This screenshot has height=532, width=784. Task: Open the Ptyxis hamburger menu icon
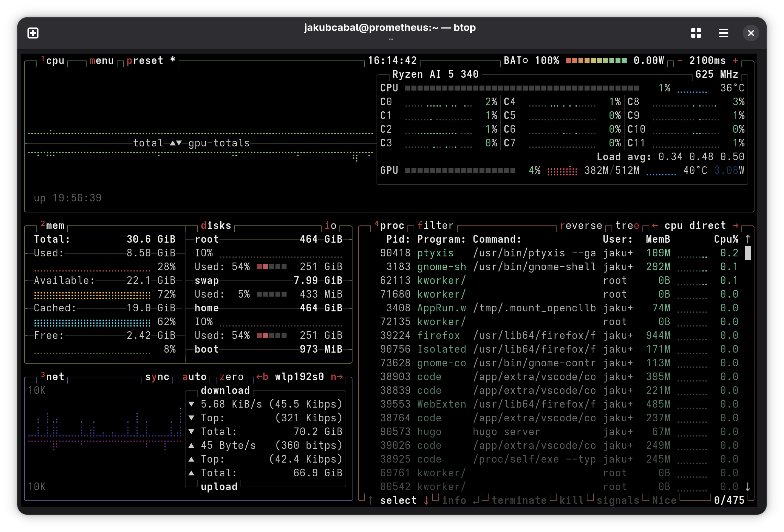point(723,33)
